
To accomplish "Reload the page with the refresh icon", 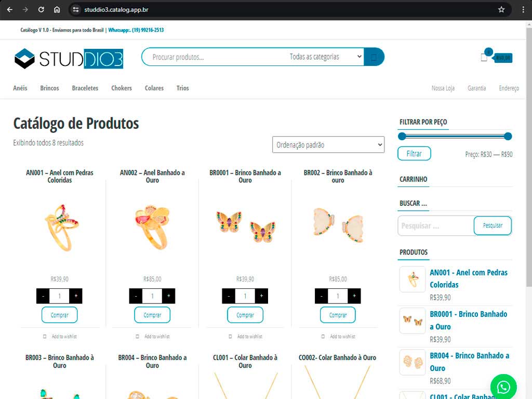I will pyautogui.click(x=41, y=9).
